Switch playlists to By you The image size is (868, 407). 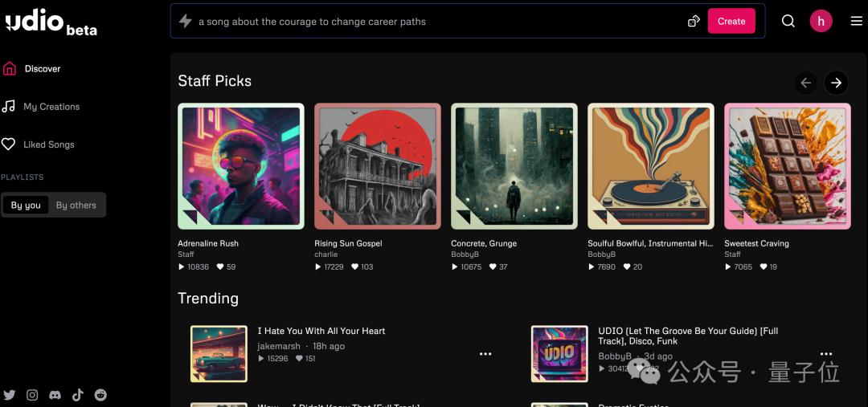[26, 206]
